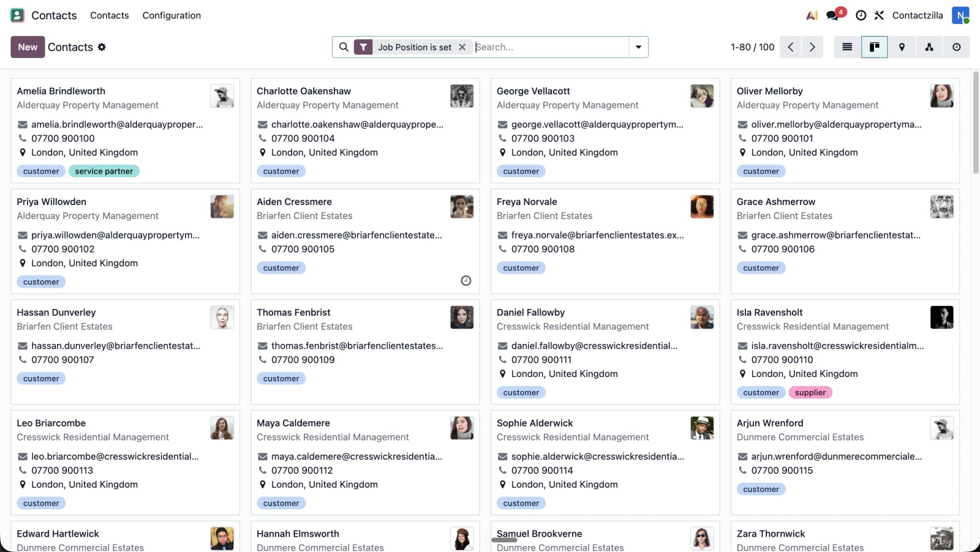Open the activities clock icon in header
The image size is (980, 552).
point(861,15)
